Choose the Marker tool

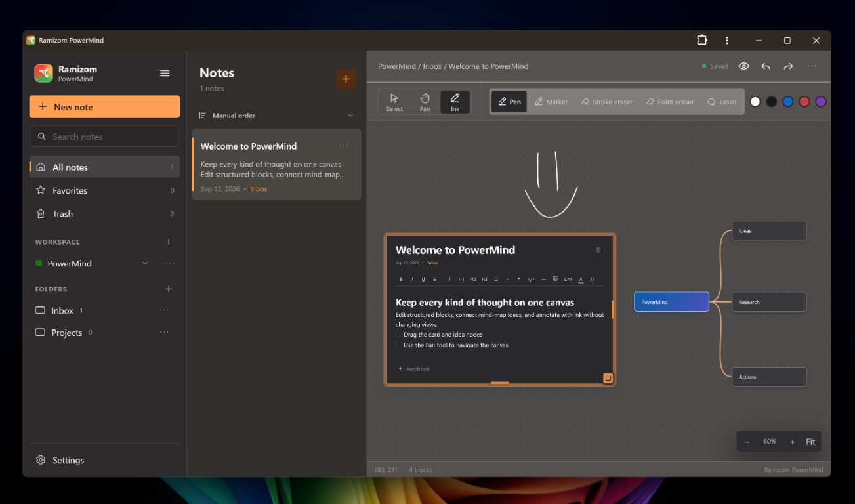[551, 102]
